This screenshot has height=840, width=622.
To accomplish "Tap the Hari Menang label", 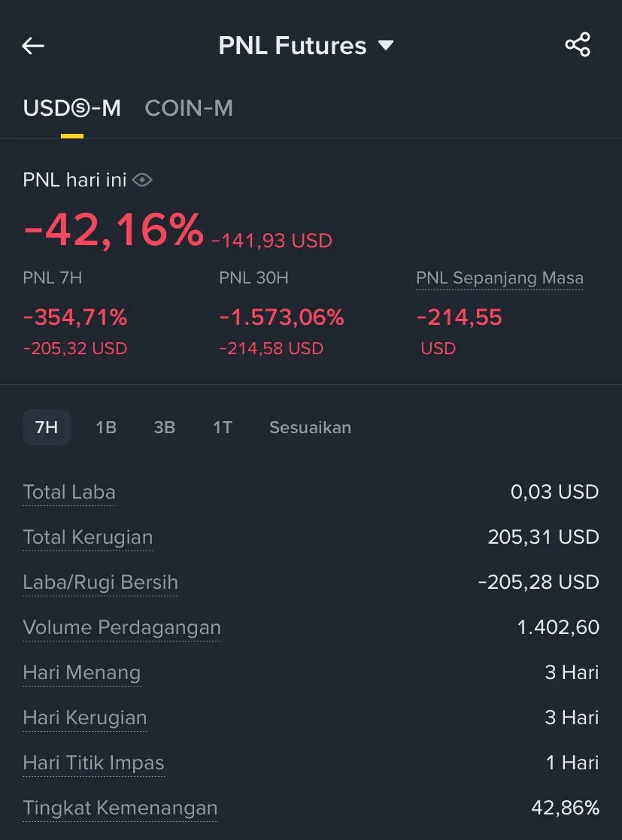I will 82,673.
